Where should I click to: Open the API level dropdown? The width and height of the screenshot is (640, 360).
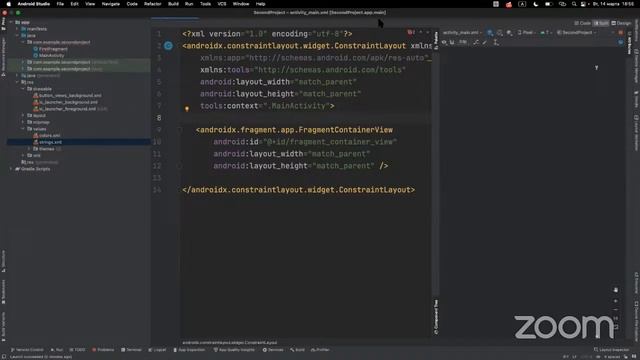546,33
